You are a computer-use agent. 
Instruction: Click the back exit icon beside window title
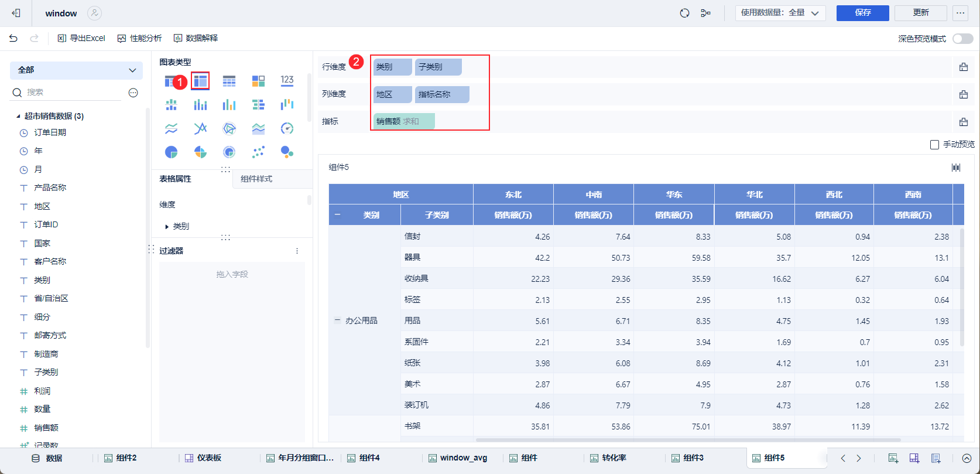(16, 13)
